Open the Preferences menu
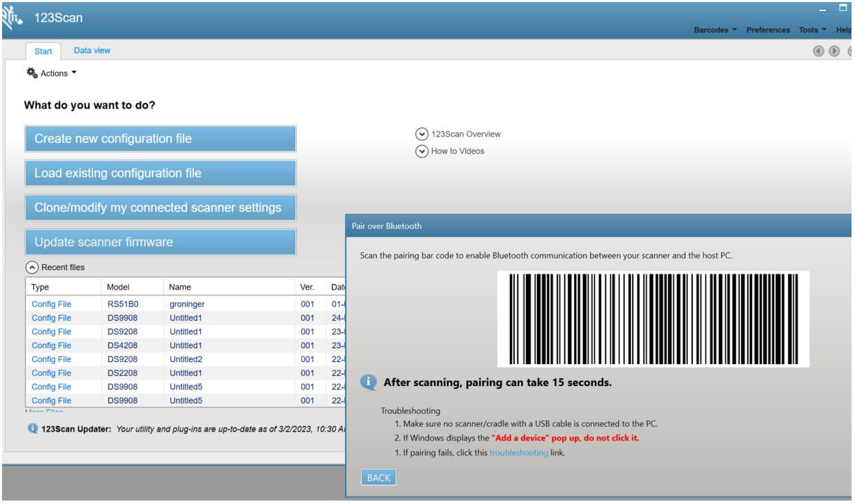Image resolution: width=855 pixels, height=504 pixels. pyautogui.click(x=768, y=30)
